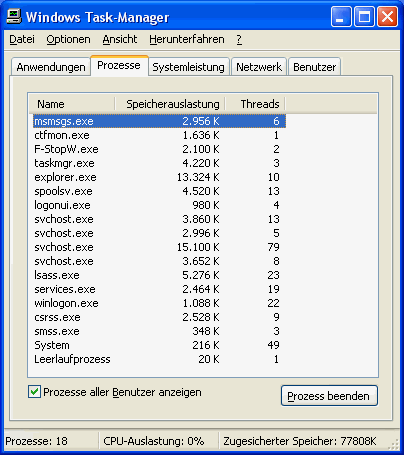Select the winlogon.exe process
This screenshot has width=404, height=455.
coord(159,303)
